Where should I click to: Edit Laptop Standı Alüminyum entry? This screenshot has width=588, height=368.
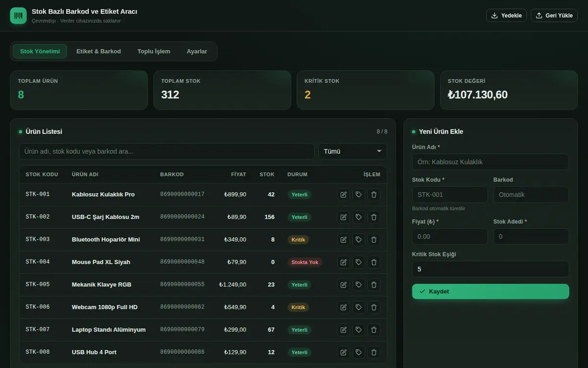343,330
